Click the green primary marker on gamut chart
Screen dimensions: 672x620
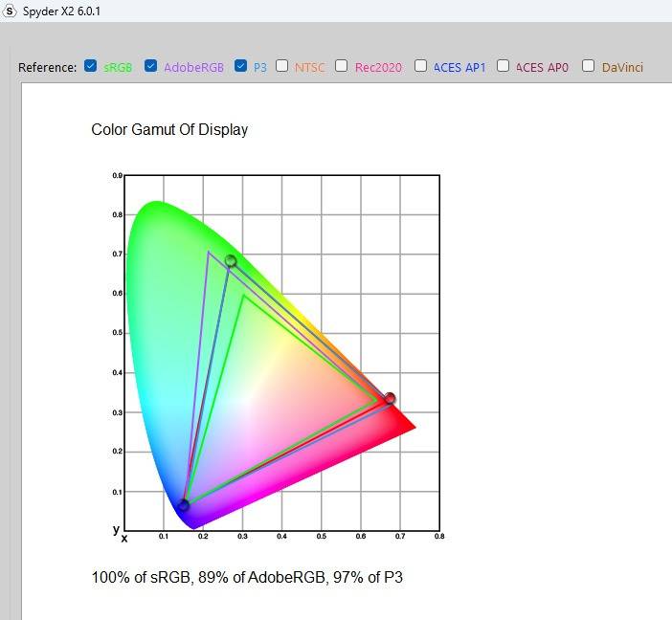(x=231, y=261)
